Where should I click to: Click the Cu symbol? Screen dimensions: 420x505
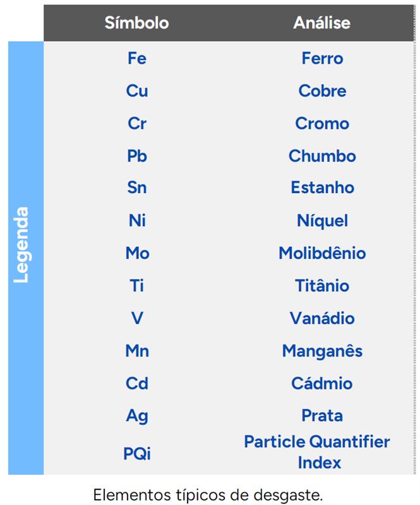[x=136, y=91]
